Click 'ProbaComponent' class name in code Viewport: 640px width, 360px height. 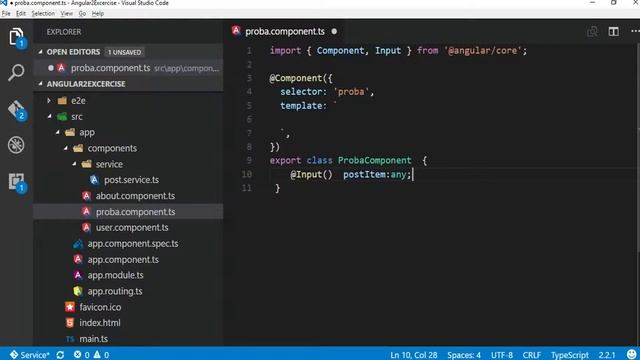pyautogui.click(x=374, y=160)
